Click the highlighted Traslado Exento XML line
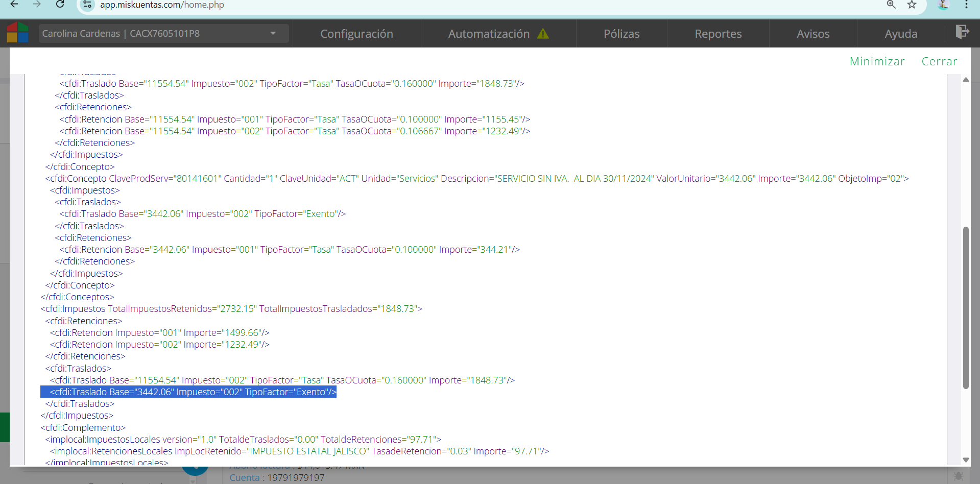 (193, 392)
